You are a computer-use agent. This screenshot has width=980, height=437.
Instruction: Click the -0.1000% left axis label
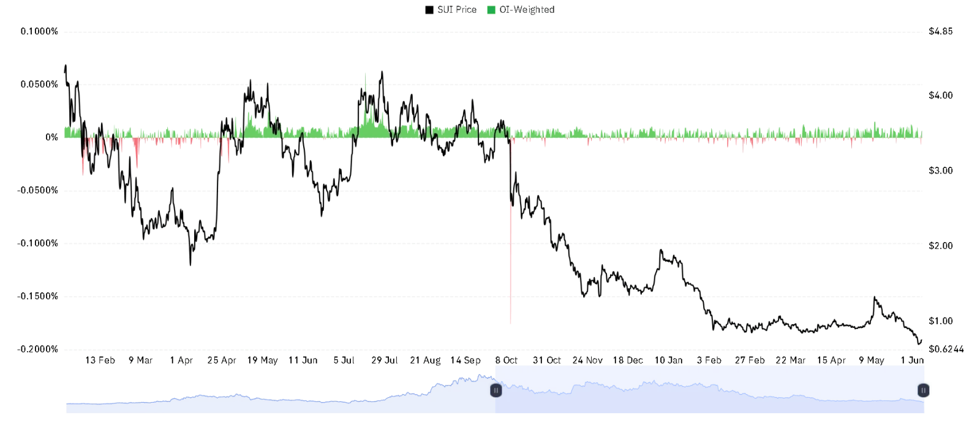tap(38, 243)
